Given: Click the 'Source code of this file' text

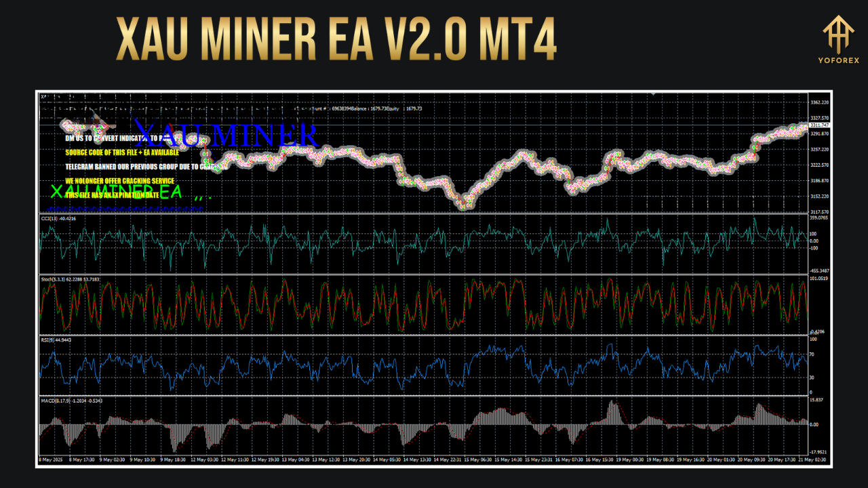Looking at the screenshot, I should [x=122, y=152].
